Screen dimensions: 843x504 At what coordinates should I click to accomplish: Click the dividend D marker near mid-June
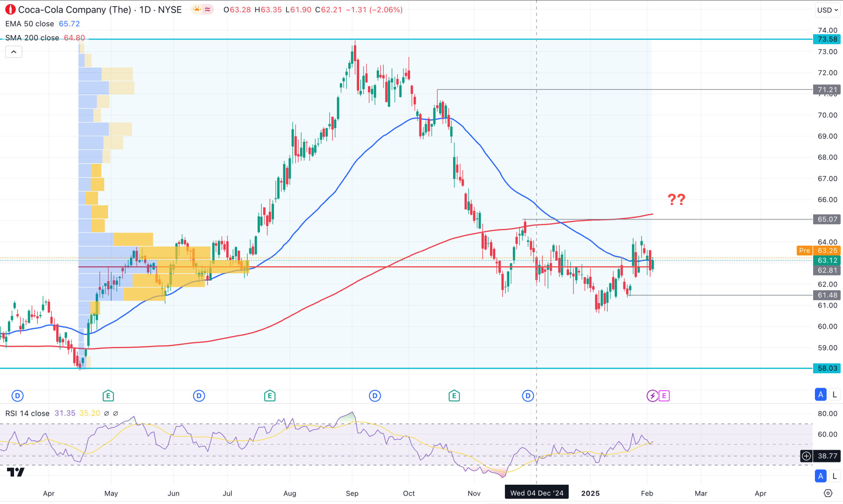pyautogui.click(x=199, y=396)
